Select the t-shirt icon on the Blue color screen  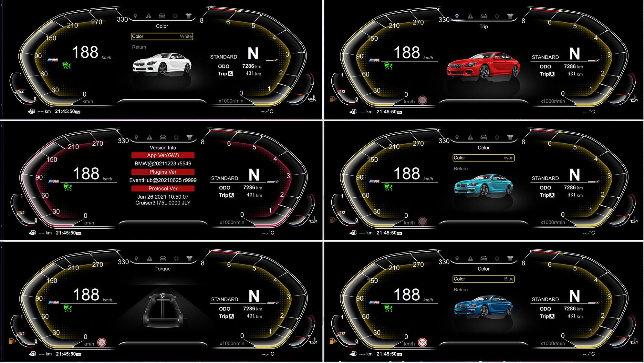click(x=510, y=258)
